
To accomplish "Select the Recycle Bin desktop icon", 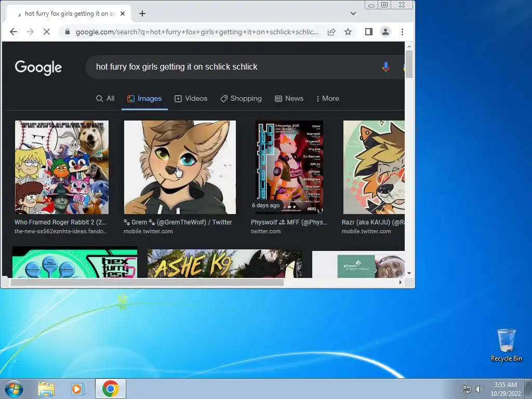I will click(506, 345).
